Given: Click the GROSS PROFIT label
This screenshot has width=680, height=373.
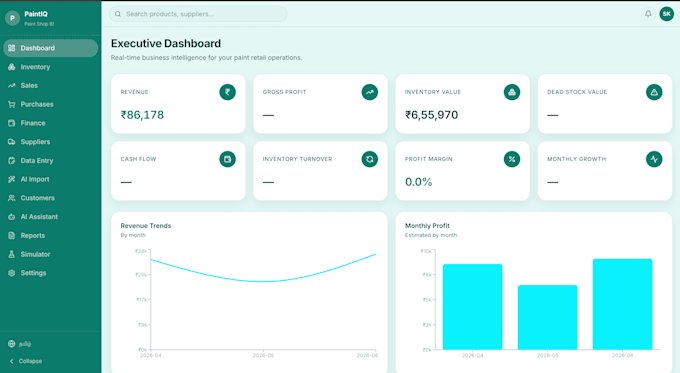Looking at the screenshot, I should tap(284, 92).
